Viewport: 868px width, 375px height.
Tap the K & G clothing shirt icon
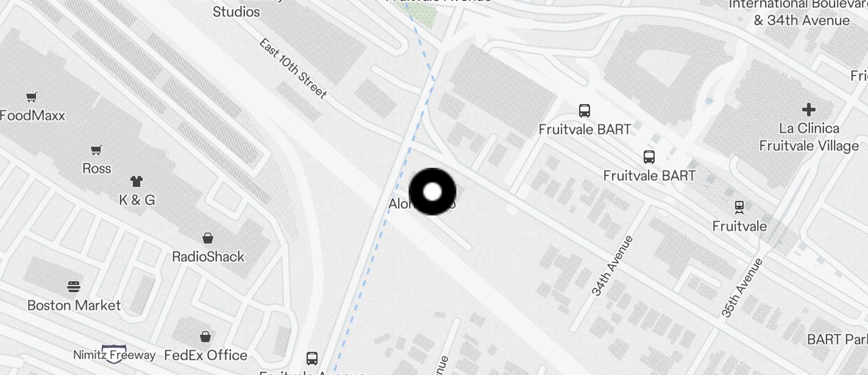tap(136, 181)
